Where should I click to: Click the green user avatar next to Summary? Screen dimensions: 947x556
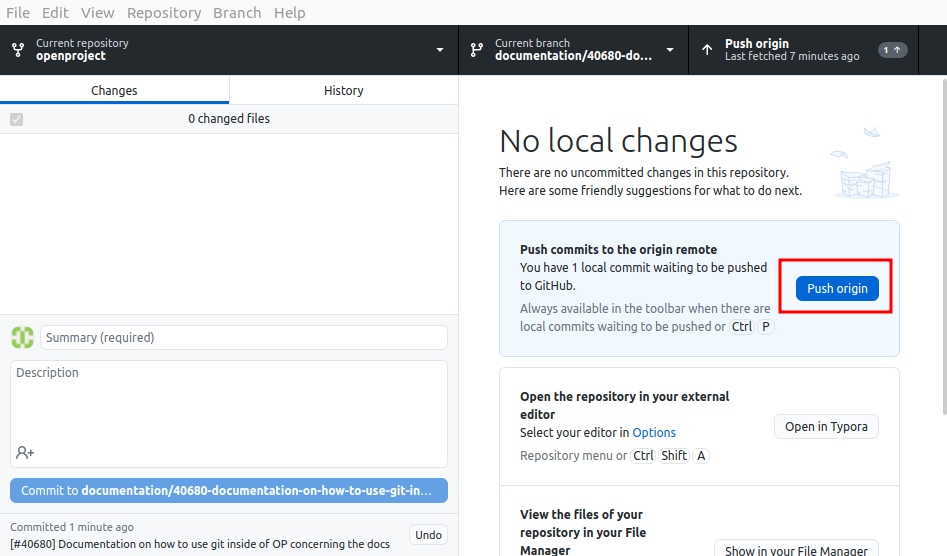[x=22, y=337]
